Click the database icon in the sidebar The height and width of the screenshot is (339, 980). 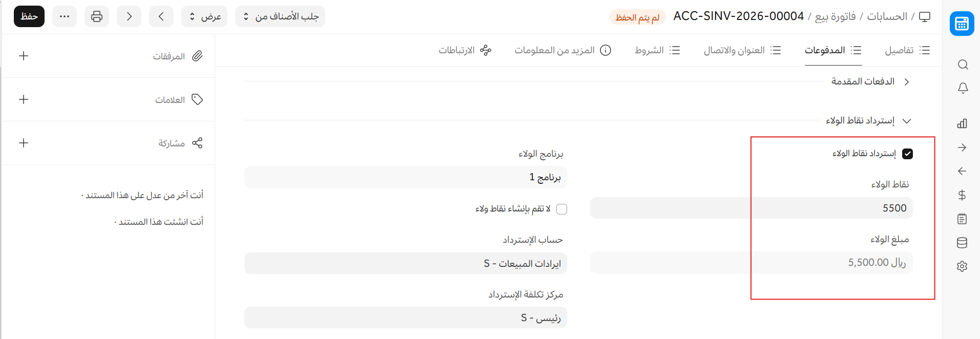tap(962, 243)
